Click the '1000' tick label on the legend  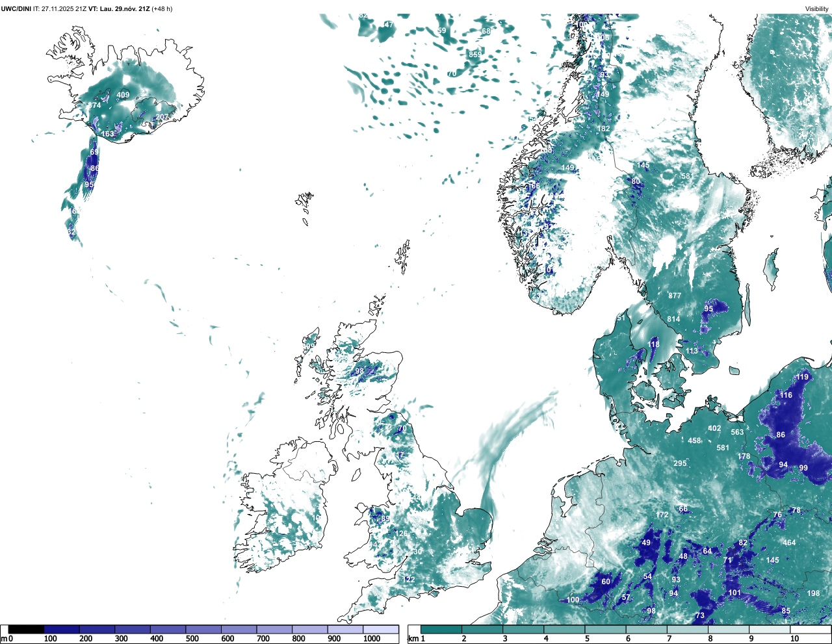pyautogui.click(x=372, y=639)
